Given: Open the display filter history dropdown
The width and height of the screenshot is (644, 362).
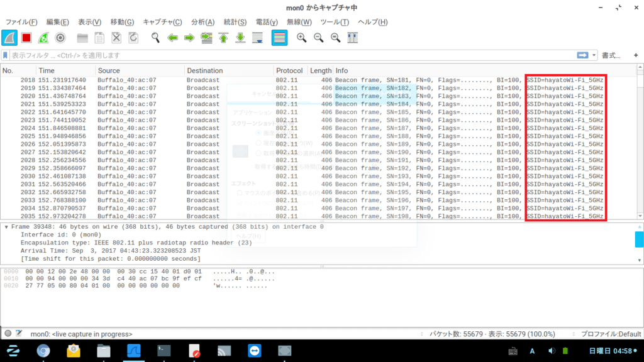Looking at the screenshot, I should 594,55.
